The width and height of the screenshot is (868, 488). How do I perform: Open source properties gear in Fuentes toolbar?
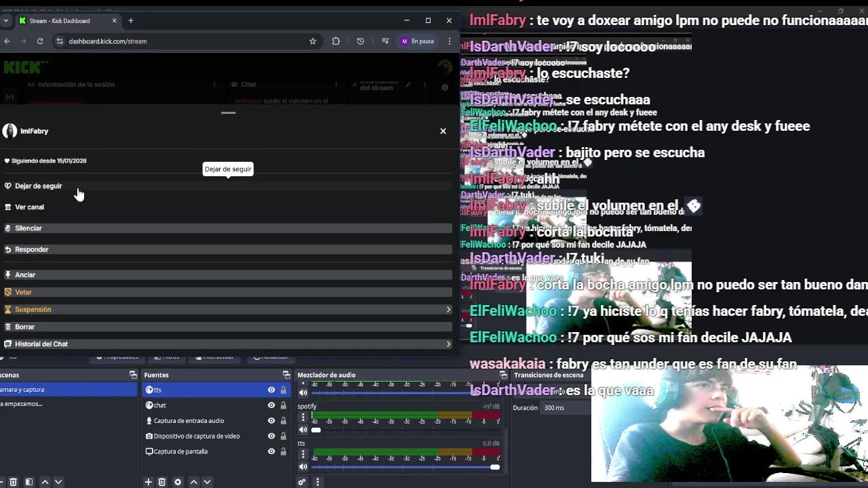tap(178, 482)
